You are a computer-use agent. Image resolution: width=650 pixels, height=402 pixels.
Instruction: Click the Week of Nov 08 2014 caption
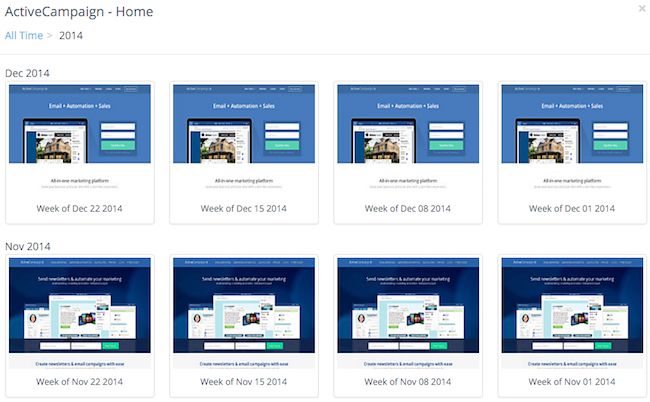pos(408,382)
